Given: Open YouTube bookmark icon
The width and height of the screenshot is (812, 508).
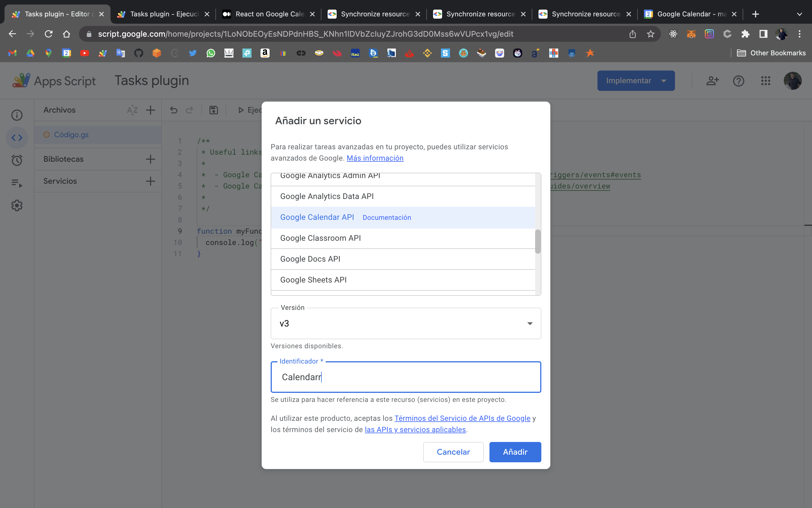Looking at the screenshot, I should click(85, 53).
